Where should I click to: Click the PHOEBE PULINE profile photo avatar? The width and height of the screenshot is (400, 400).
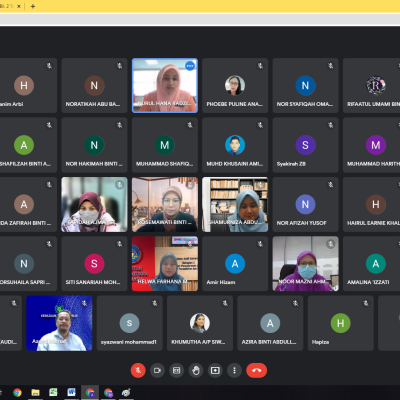[x=235, y=85]
